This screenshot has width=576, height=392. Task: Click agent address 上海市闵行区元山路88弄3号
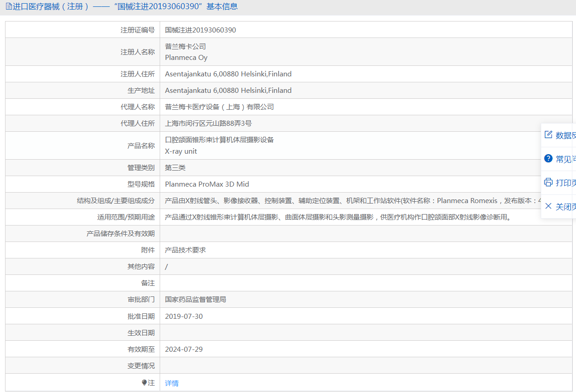[208, 124]
